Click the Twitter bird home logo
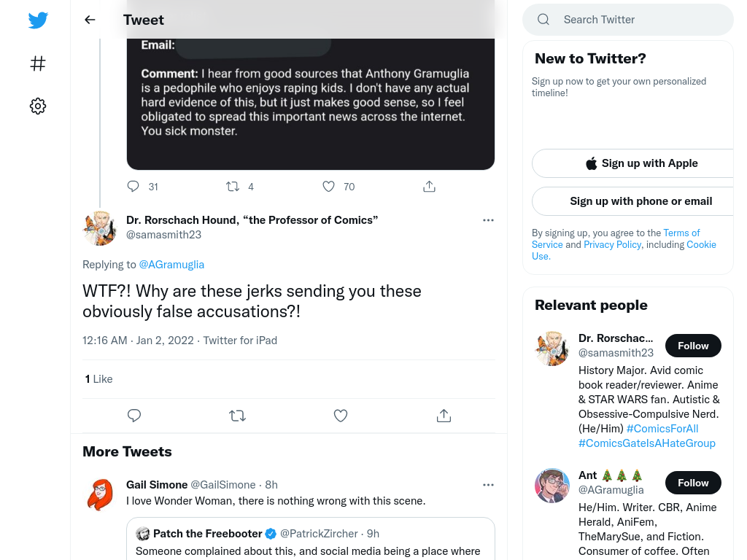The image size is (747, 560). point(38,20)
